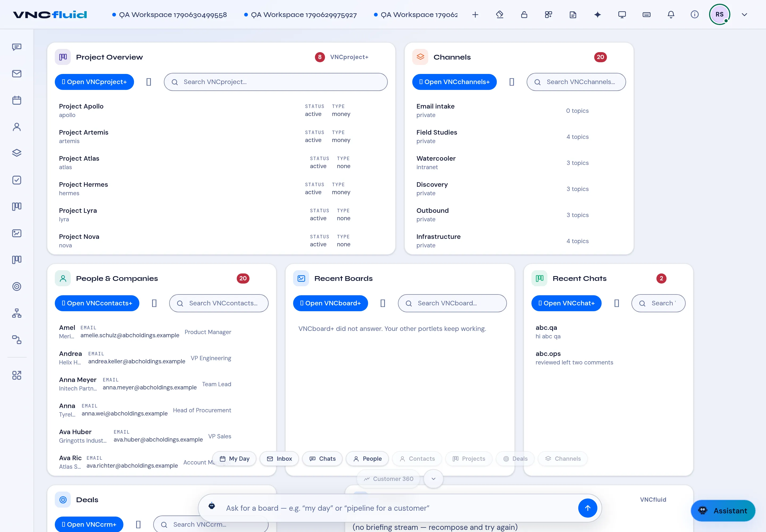The image size is (766, 532).
Task: Click the VNCfluid logo
Action: [50, 15]
